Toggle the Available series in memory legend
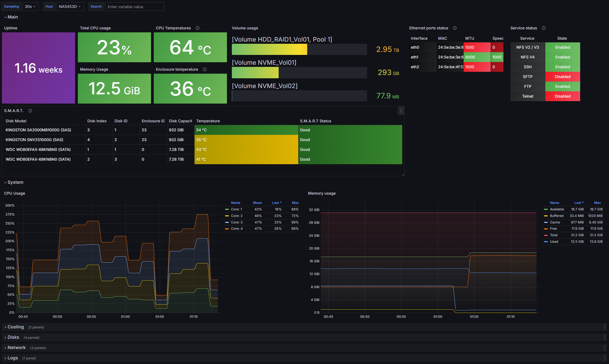This screenshot has width=609, height=364. click(x=557, y=209)
